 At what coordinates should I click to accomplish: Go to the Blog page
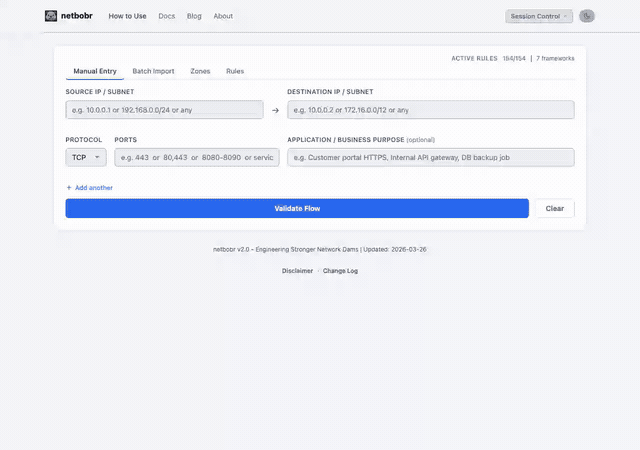pos(194,16)
